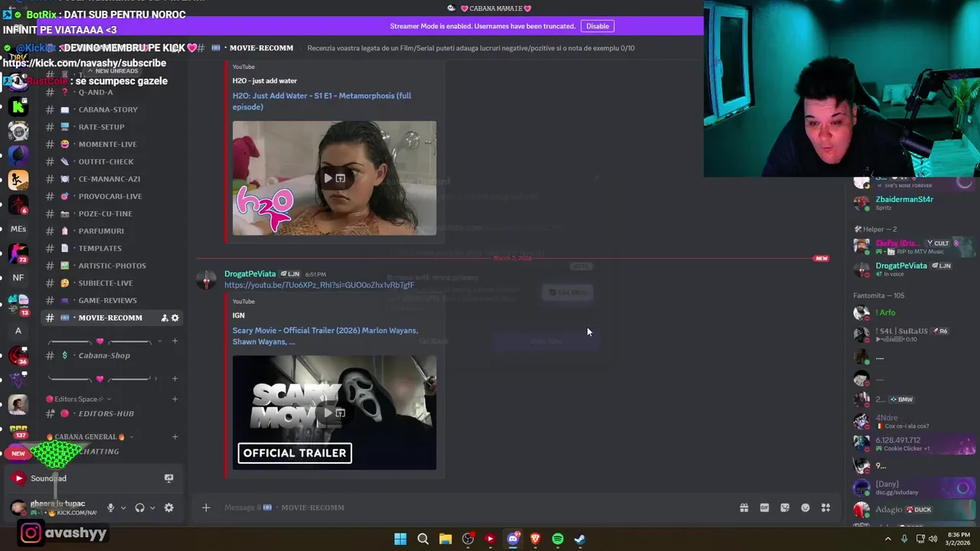The image size is (980, 551).
Task: Open Windows Start menu
Action: pyautogui.click(x=400, y=539)
